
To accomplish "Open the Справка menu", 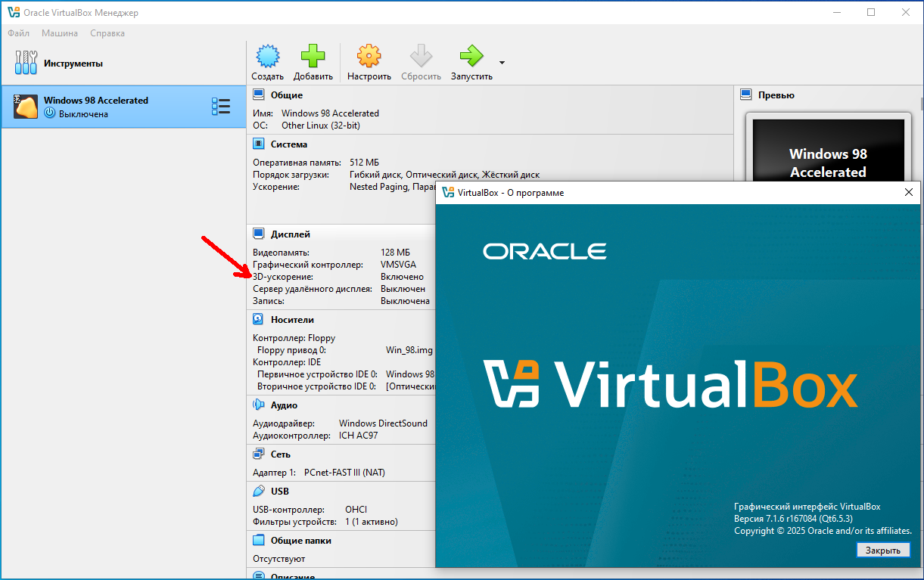I will pos(107,33).
